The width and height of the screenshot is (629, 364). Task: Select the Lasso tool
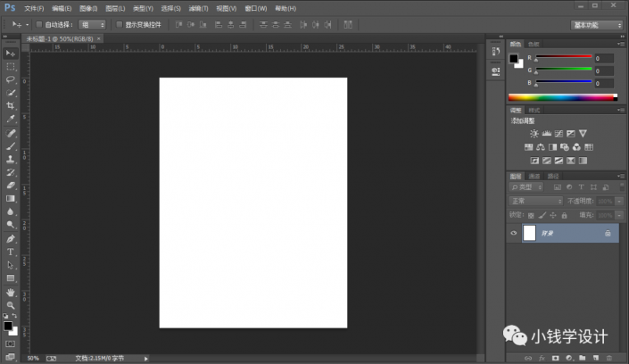click(11, 79)
